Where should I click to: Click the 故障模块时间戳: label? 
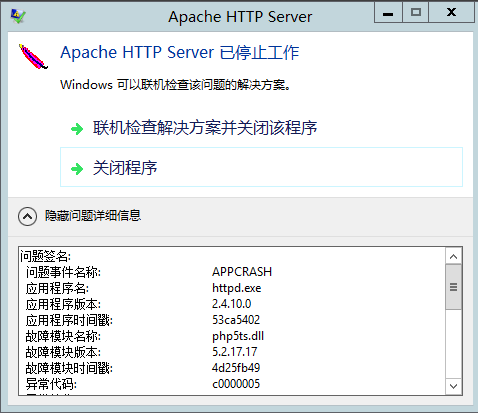69,368
